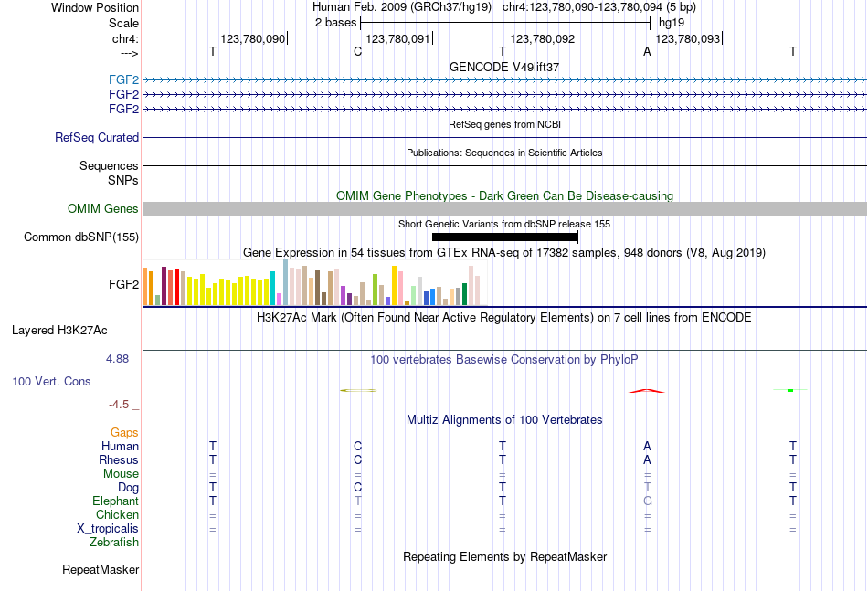The height and width of the screenshot is (591, 868).
Task: Open the Publications: Sequences in Scientific Articles title
Action: [504, 153]
